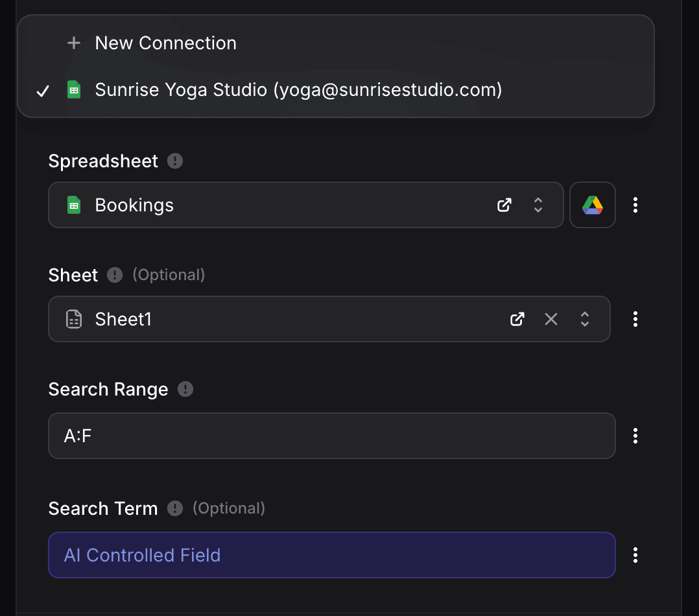Click the Google Drive icon beside Spreadsheet field
This screenshot has height=616, width=699.
[592, 205]
